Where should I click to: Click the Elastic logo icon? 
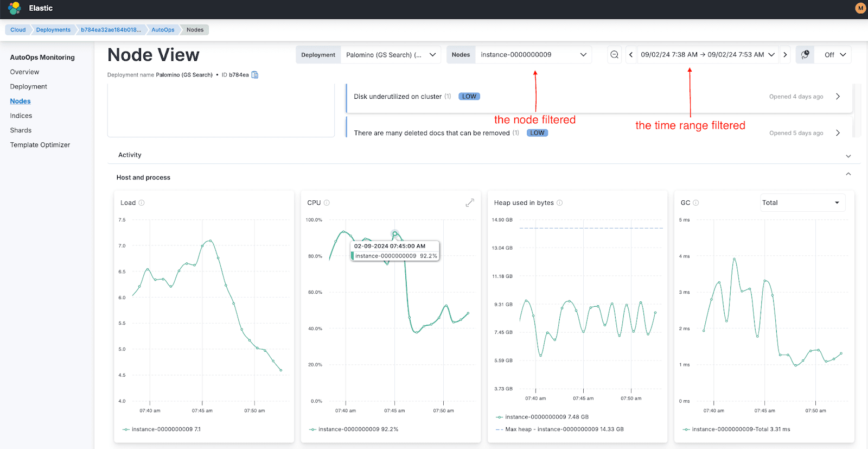pos(15,8)
